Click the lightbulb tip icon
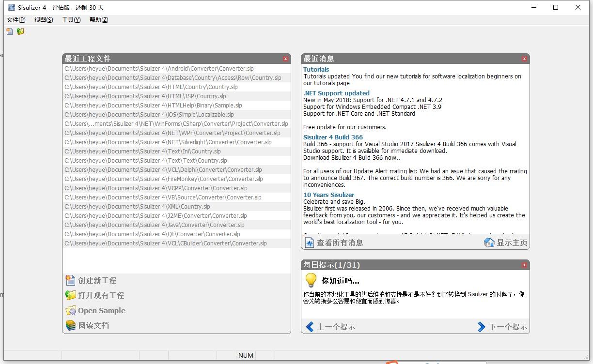This screenshot has height=364, width=593. tap(311, 280)
